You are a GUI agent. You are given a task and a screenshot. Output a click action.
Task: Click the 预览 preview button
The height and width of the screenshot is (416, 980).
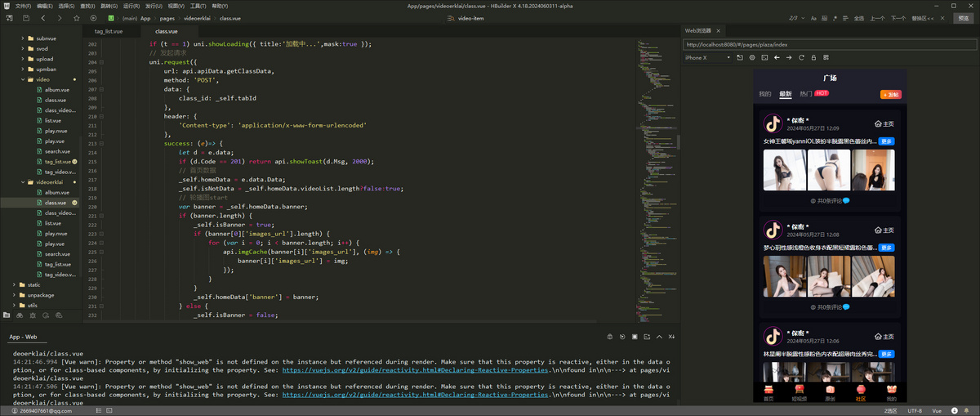pos(964,17)
